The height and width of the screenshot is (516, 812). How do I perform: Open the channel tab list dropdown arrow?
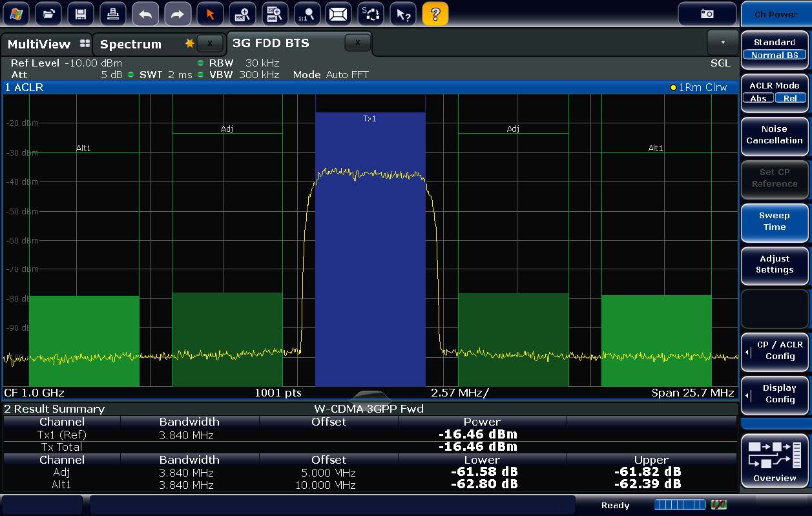click(722, 43)
